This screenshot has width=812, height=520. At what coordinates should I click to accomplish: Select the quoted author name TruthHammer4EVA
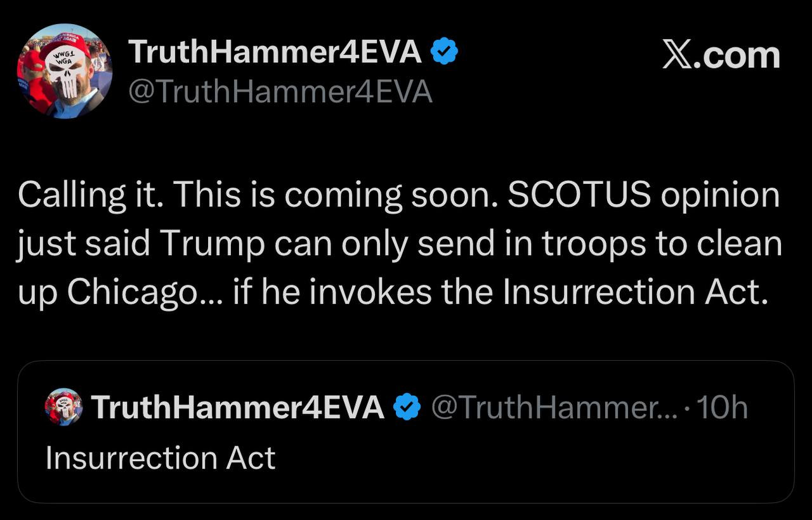click(x=238, y=407)
